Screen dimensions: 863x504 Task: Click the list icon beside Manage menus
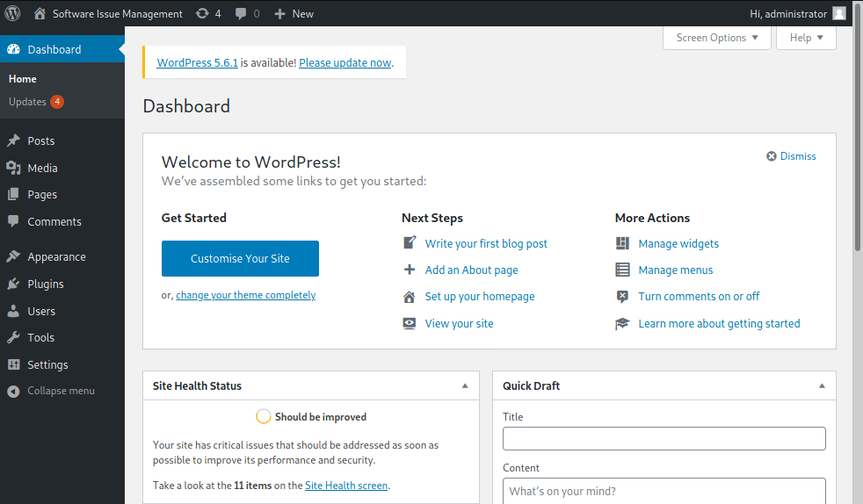click(622, 270)
